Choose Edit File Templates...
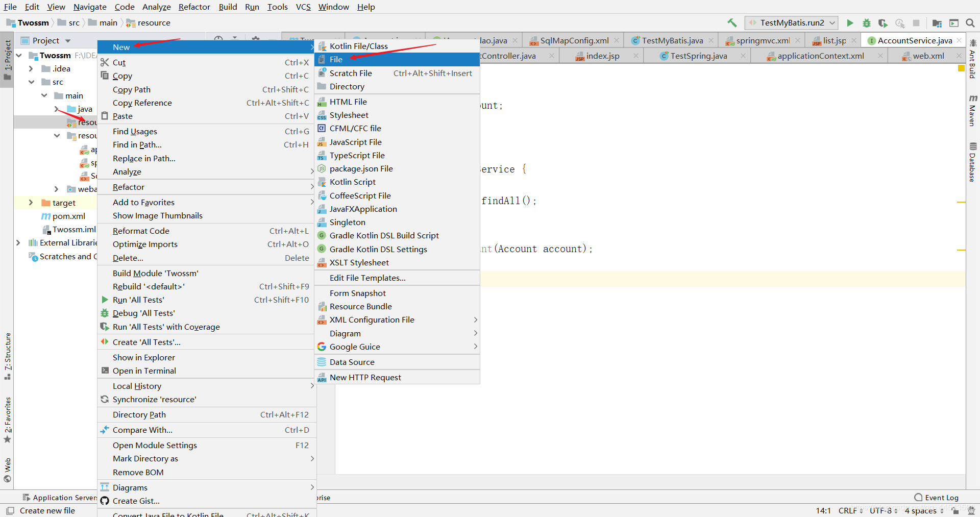This screenshot has height=517, width=980. (x=397, y=278)
